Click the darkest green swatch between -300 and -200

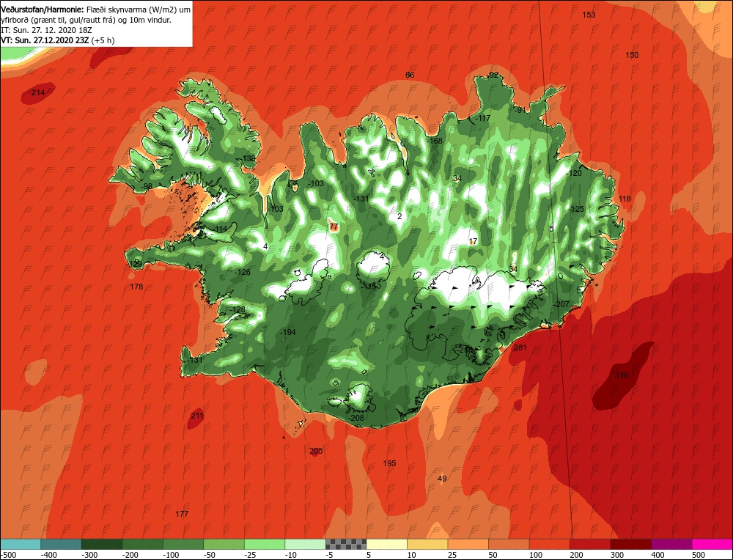pos(102,544)
